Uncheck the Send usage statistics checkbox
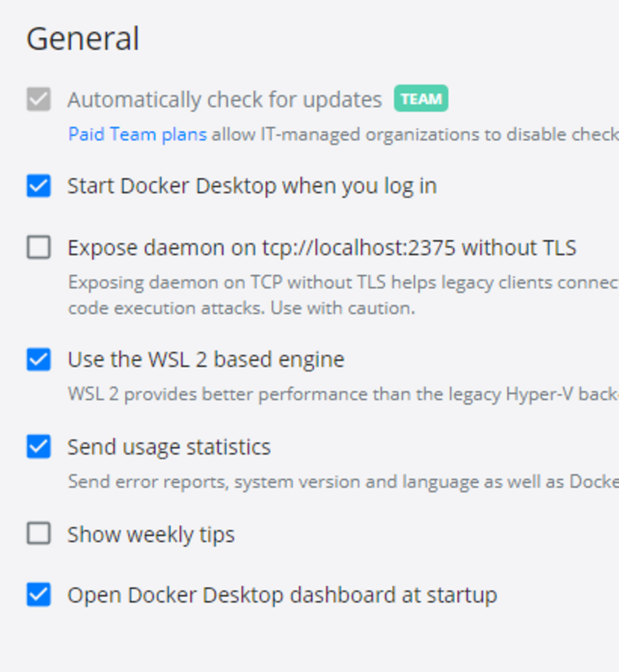Screen dimensions: 619x672 (x=39, y=447)
